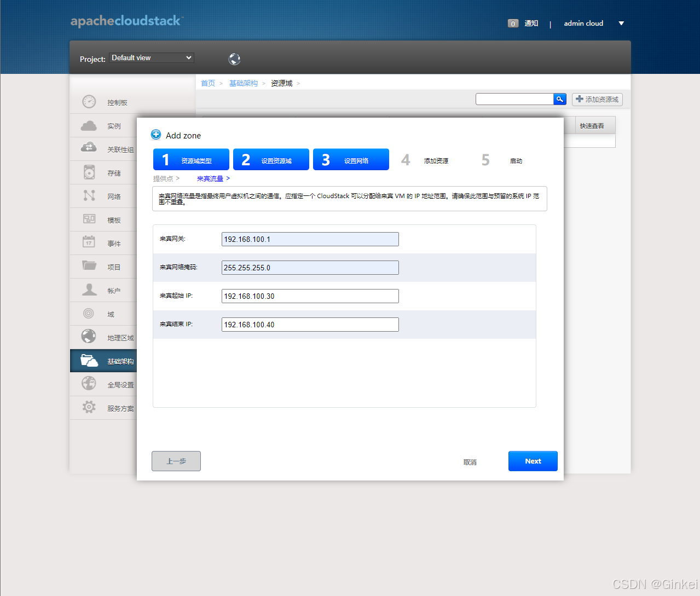
Task: Go to wizard step 1 资源域类型
Action: point(190,159)
